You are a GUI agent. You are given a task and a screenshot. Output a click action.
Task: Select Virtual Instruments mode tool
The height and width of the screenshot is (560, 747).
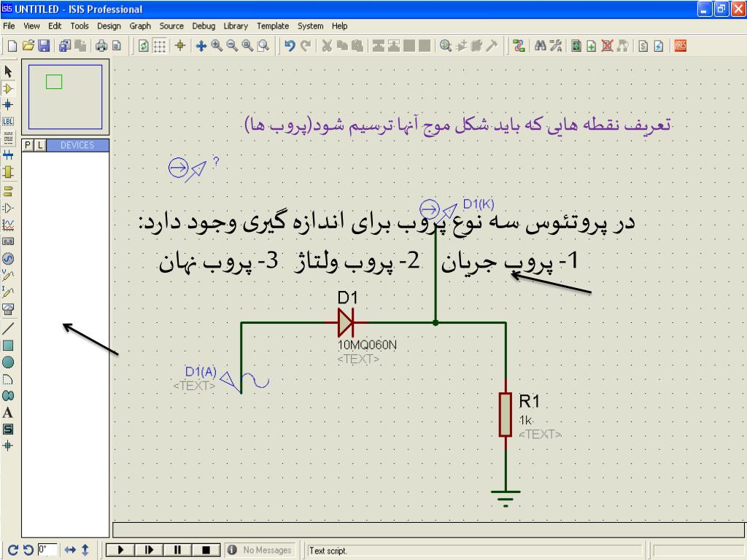pos(8,309)
